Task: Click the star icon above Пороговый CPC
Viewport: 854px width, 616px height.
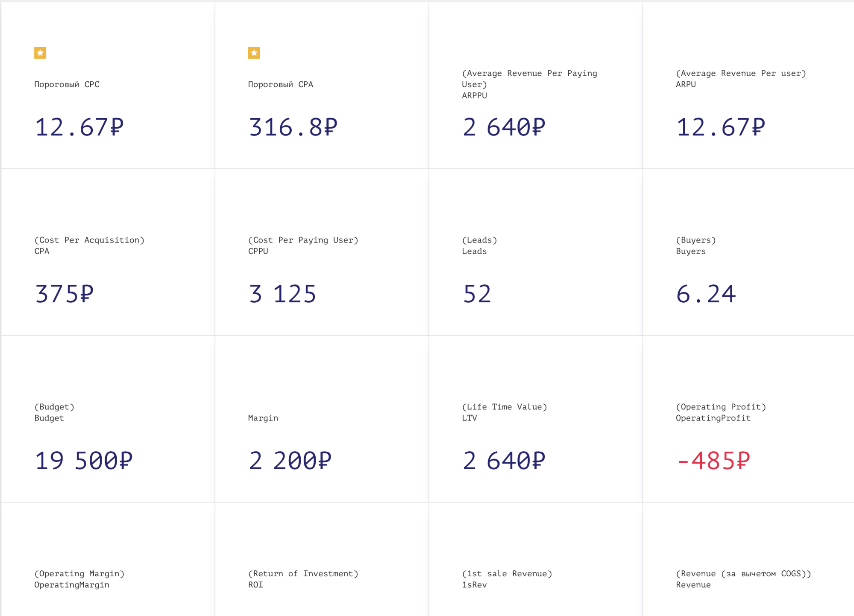Action: pos(40,53)
